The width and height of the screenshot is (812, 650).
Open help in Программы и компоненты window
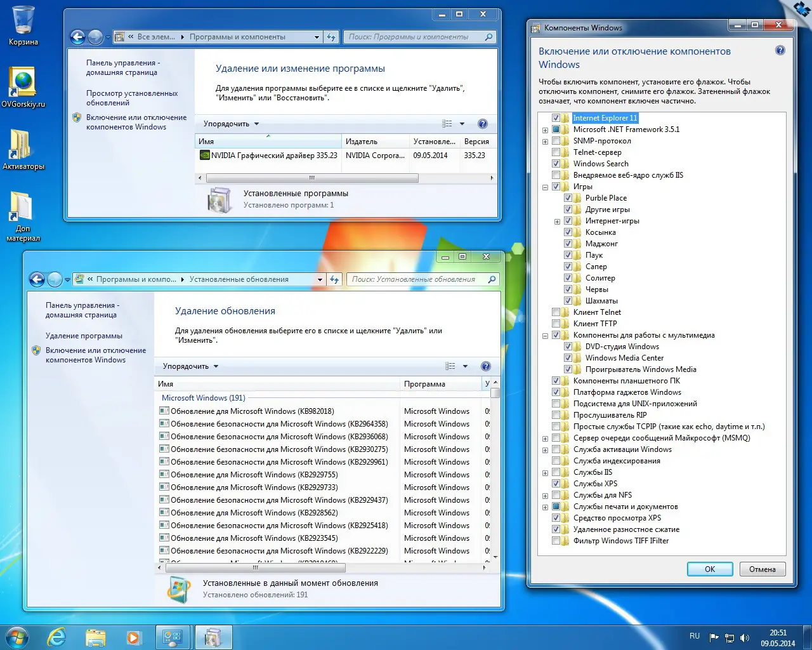click(483, 124)
